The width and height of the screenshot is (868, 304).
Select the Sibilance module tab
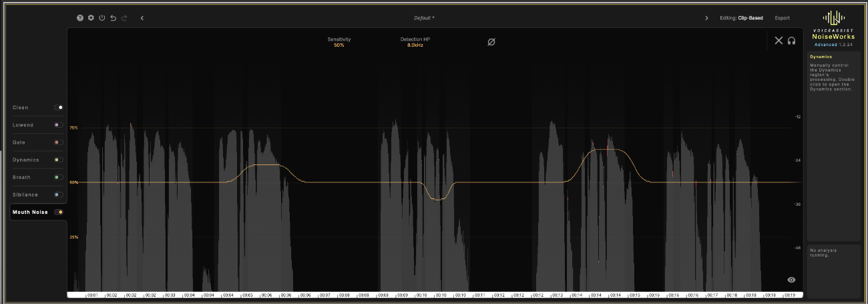[25, 194]
